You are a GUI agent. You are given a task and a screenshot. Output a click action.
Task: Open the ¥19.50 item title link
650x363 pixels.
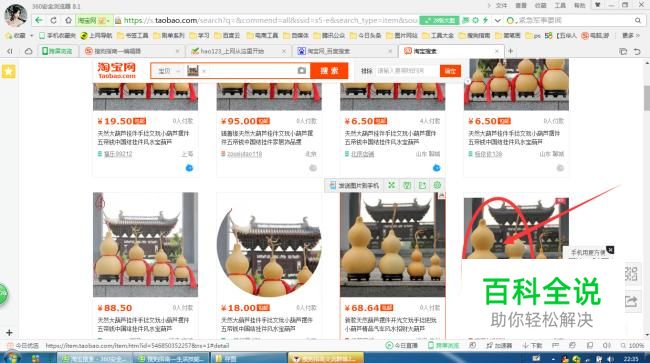point(143,138)
